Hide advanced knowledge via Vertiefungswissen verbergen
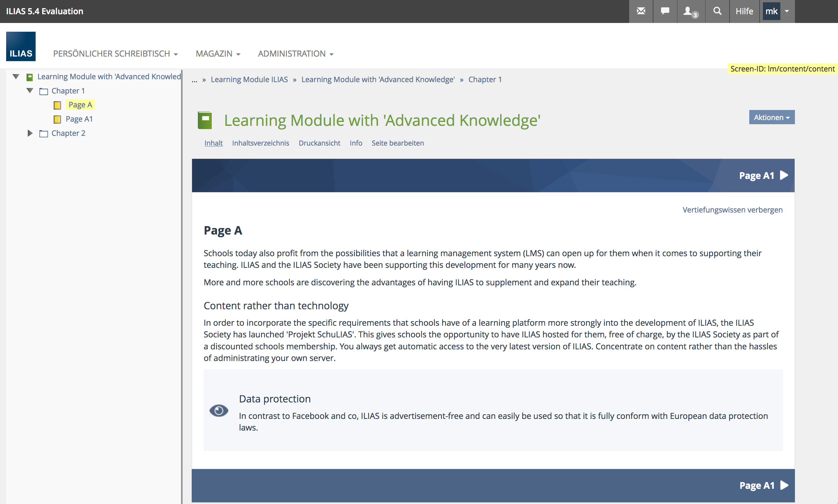838x504 pixels. [x=732, y=210]
